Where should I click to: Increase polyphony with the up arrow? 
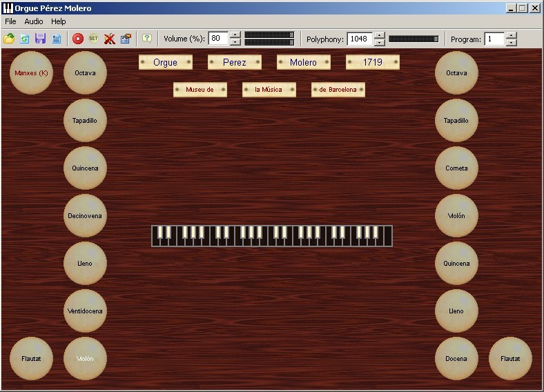tap(380, 35)
